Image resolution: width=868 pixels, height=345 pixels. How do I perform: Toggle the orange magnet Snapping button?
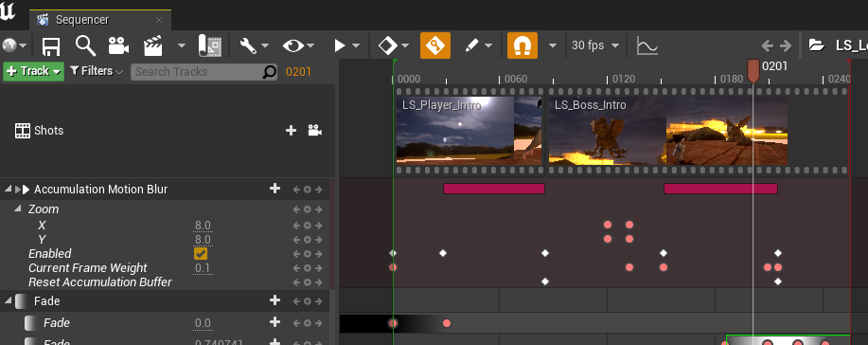point(522,45)
